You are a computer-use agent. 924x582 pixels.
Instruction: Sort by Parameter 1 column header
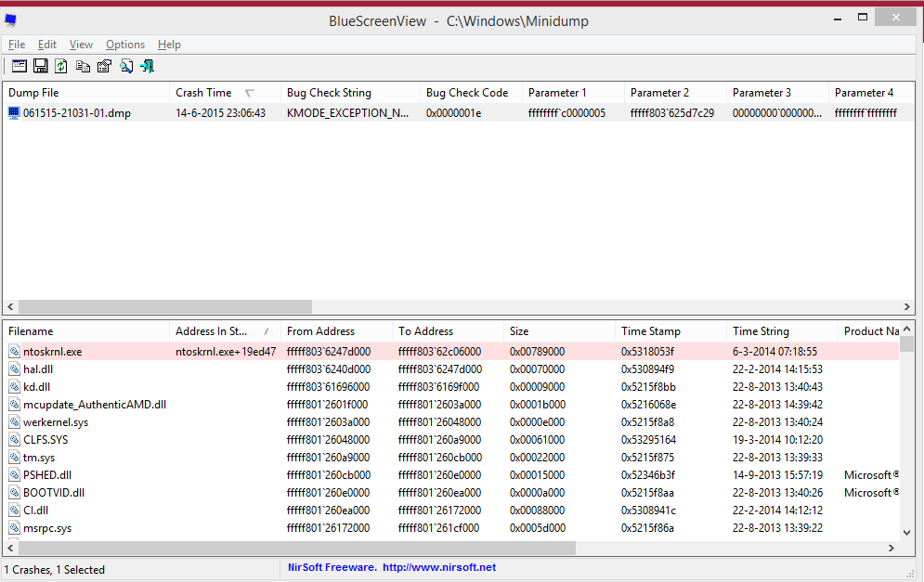[573, 93]
